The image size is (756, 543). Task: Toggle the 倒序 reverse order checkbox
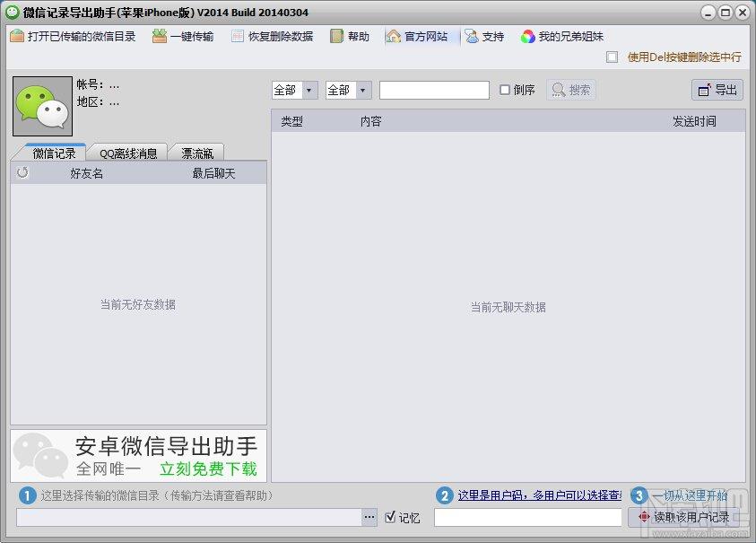505,90
